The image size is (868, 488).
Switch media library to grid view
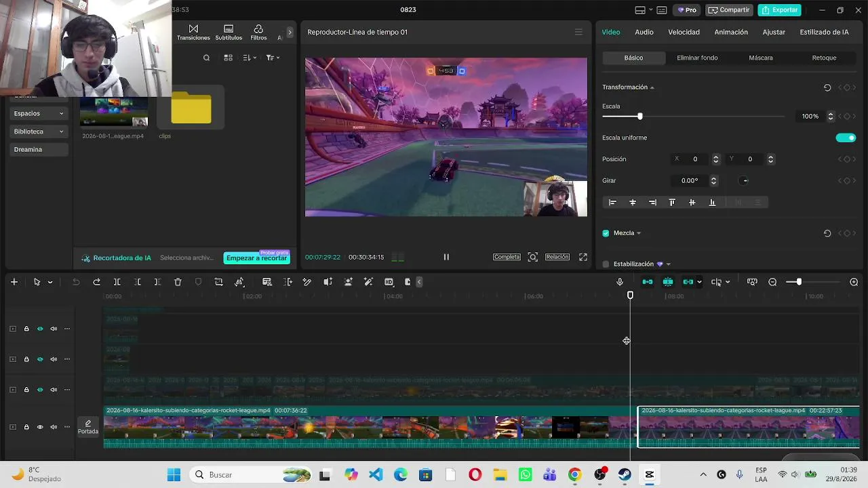(x=229, y=58)
